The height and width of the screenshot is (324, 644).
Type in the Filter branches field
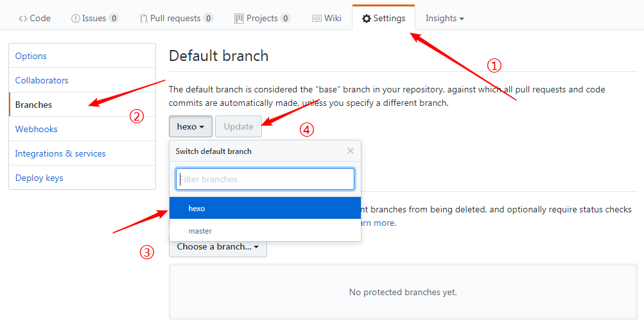coord(265,179)
